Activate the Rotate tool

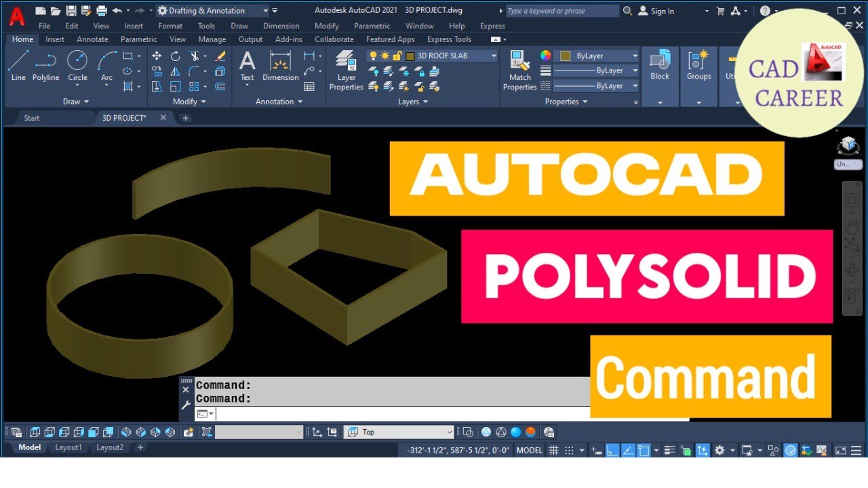[176, 56]
